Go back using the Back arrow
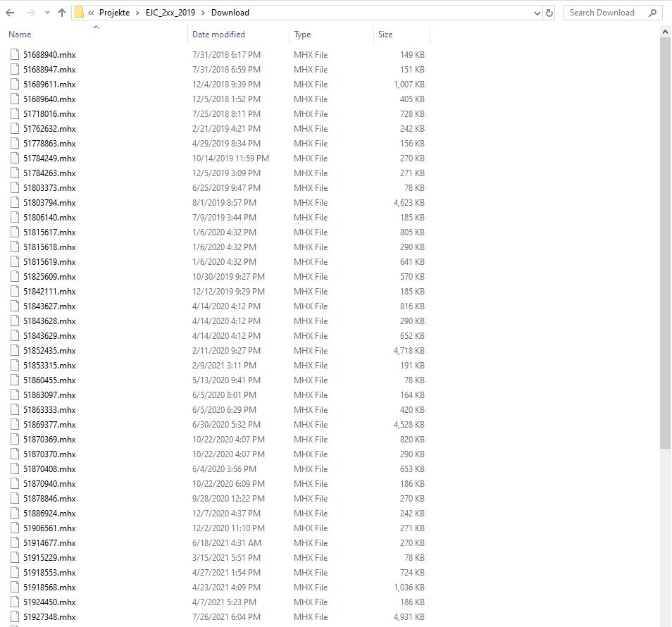This screenshot has width=672, height=627. [x=11, y=13]
